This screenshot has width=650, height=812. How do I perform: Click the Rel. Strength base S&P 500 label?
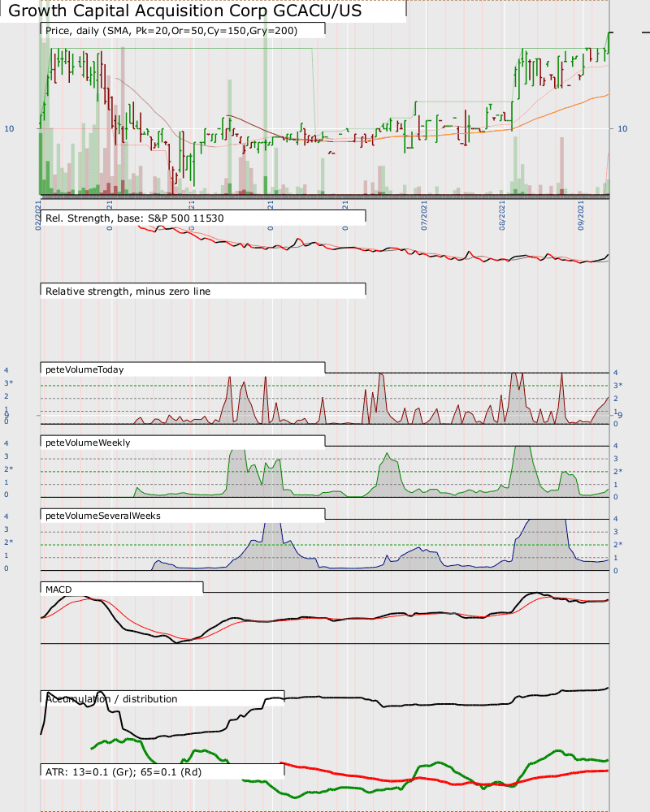135,218
